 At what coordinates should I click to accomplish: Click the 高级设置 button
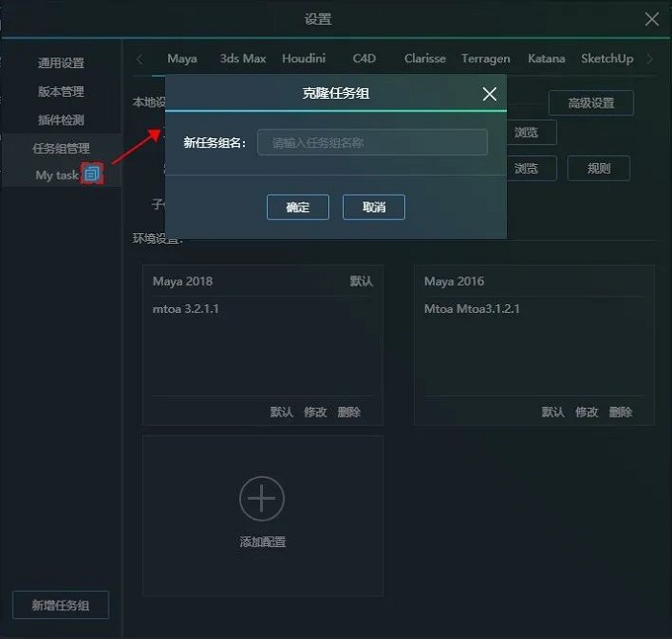point(590,103)
